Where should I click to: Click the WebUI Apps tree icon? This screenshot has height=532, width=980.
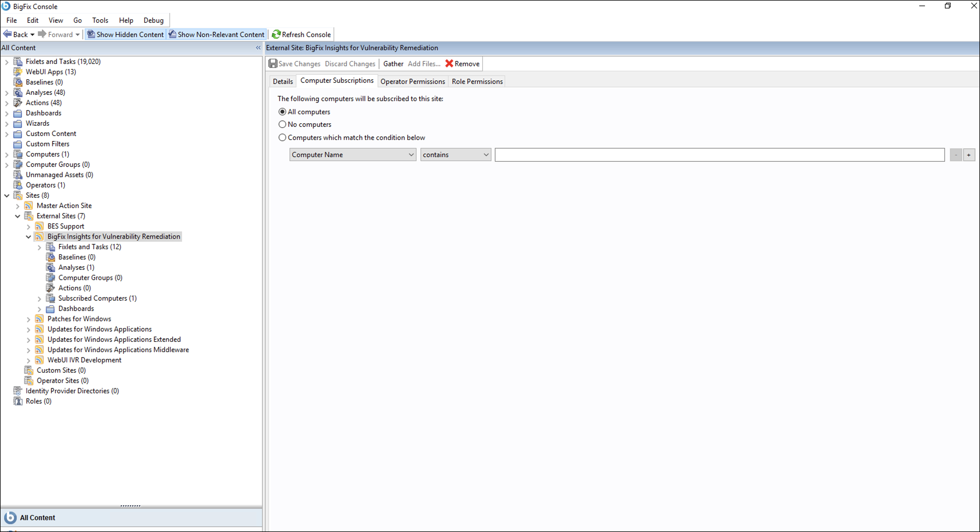[18, 72]
